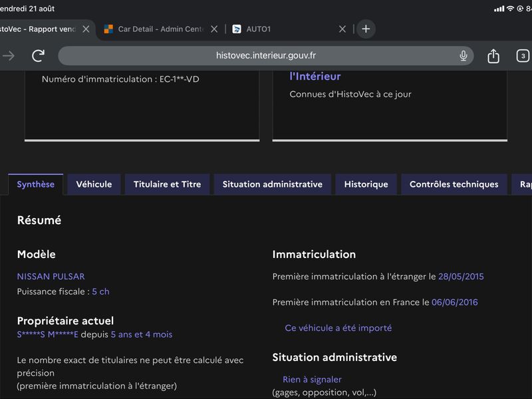Open the Situation administrative tab
The height and width of the screenshot is (399, 532).
(x=273, y=184)
